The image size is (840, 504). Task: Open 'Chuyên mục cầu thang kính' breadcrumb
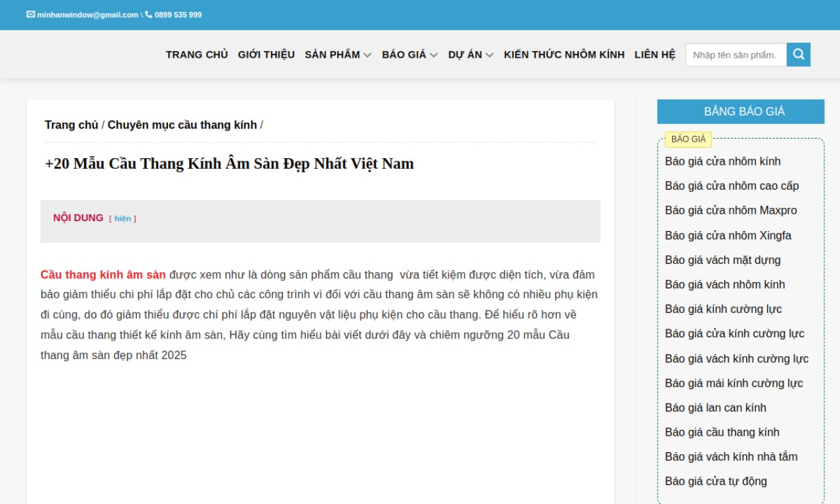(x=182, y=125)
